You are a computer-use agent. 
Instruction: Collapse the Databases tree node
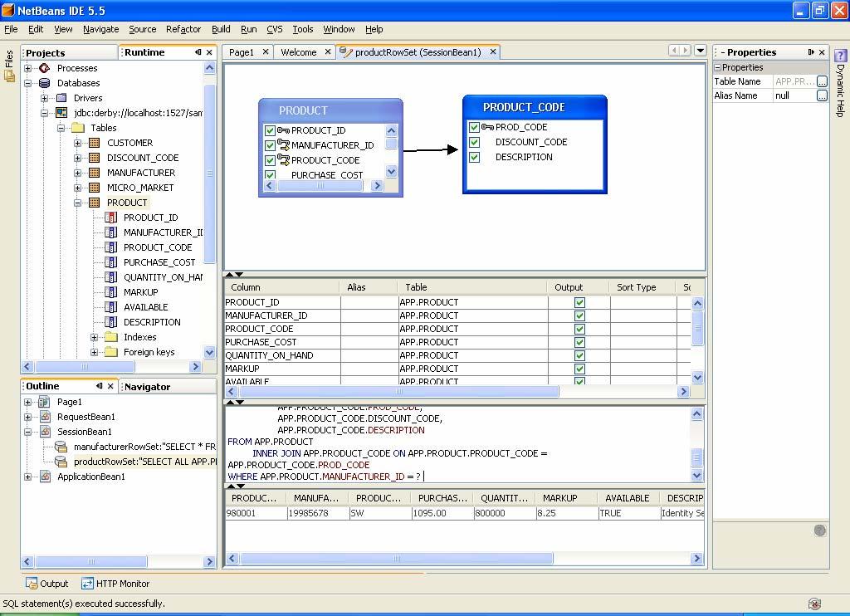click(28, 83)
